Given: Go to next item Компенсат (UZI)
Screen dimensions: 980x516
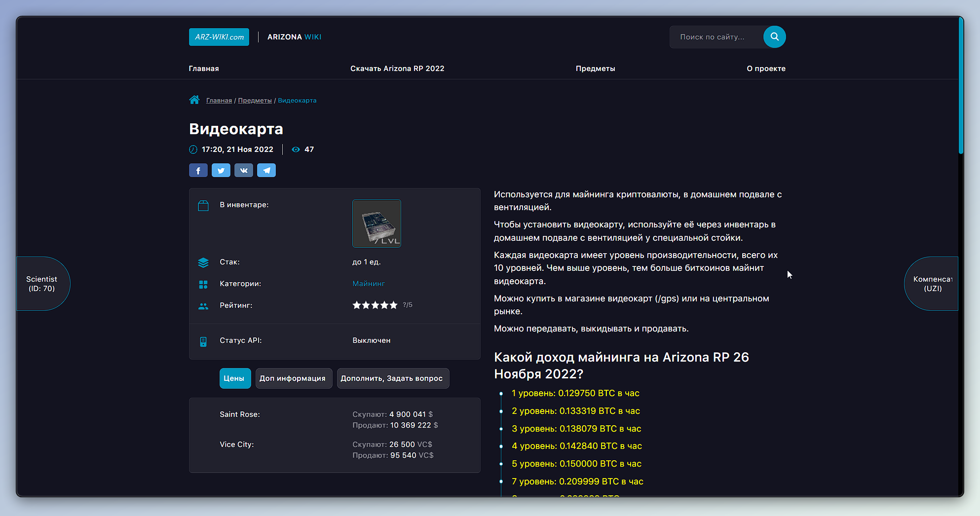Looking at the screenshot, I should [x=931, y=284].
